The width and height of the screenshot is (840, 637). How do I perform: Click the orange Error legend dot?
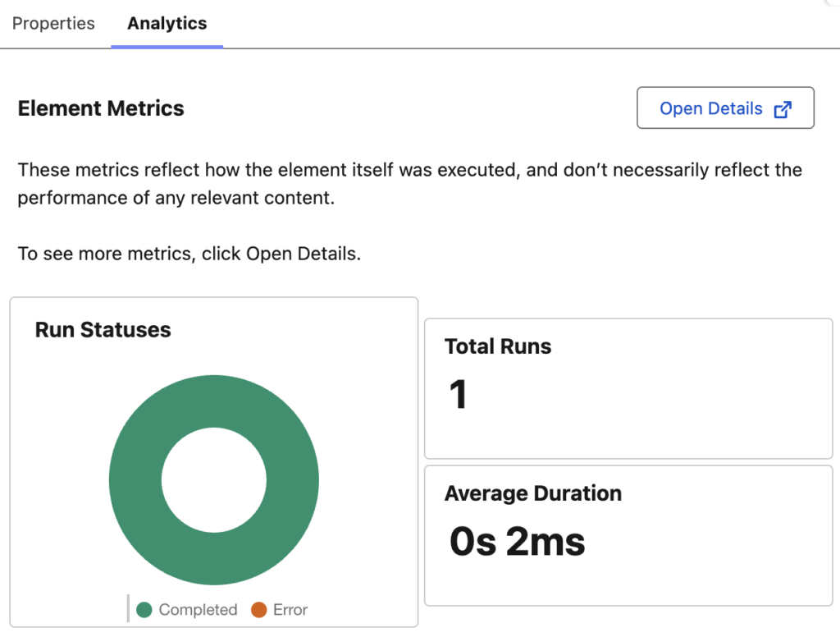(x=259, y=610)
